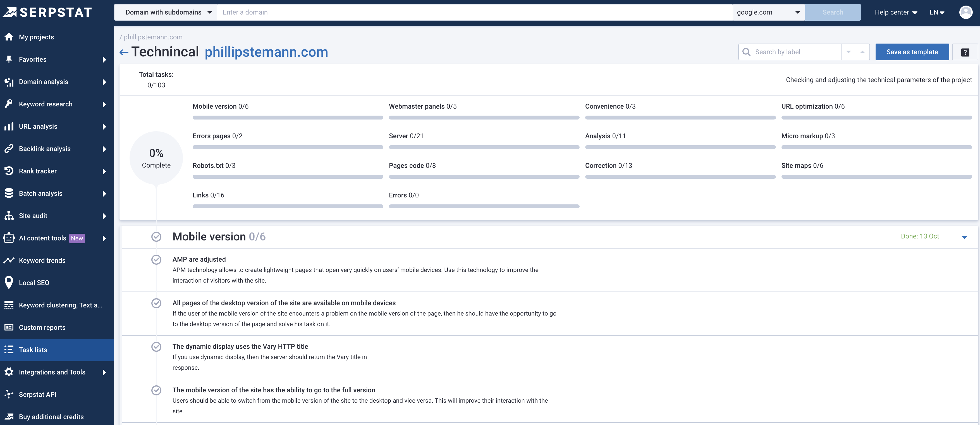
Task: Select Task lists in sidebar
Action: click(x=57, y=350)
